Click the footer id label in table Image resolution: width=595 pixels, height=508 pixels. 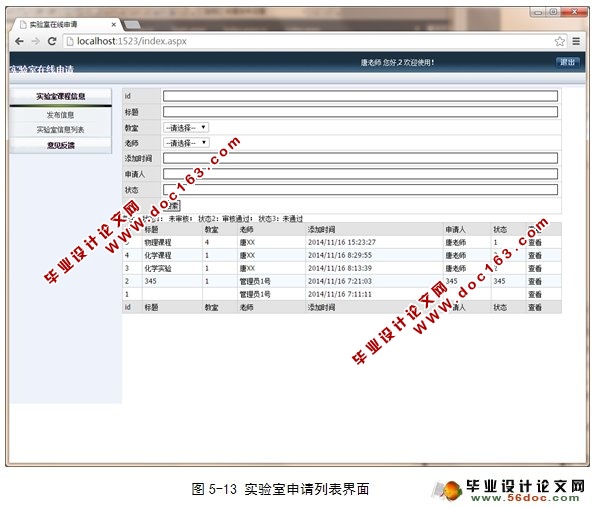[x=128, y=307]
